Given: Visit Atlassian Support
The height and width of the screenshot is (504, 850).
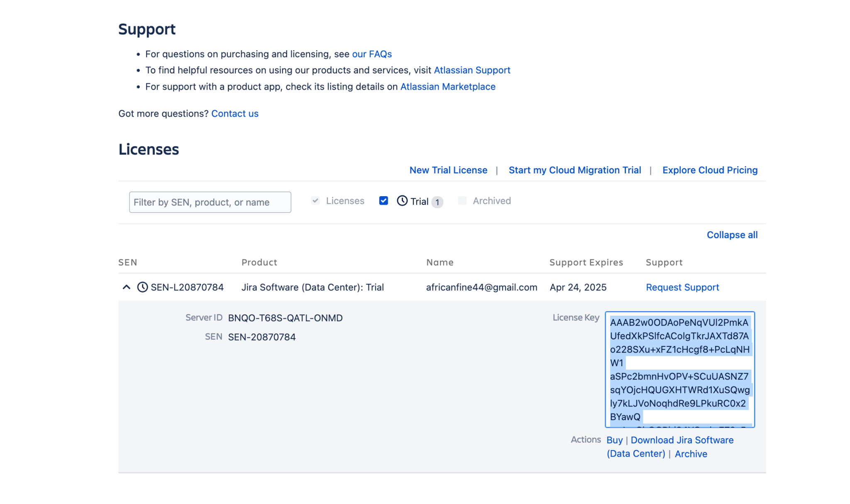Looking at the screenshot, I should [472, 70].
